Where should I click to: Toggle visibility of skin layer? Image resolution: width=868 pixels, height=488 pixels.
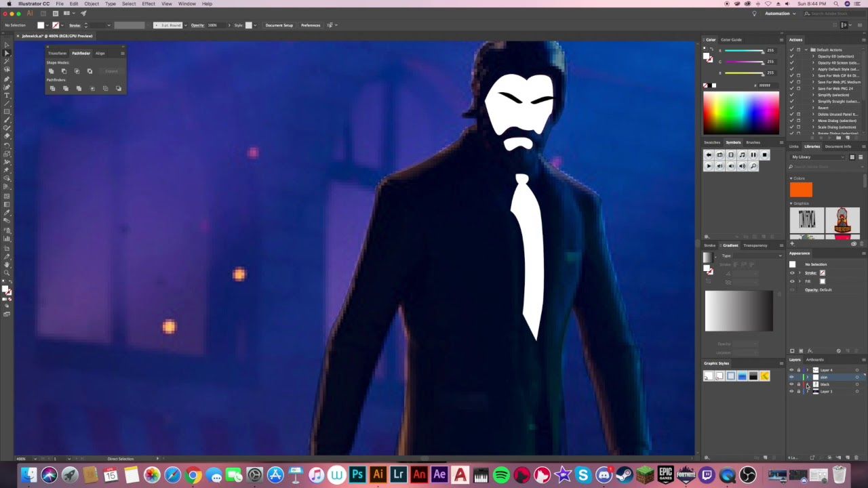791,377
